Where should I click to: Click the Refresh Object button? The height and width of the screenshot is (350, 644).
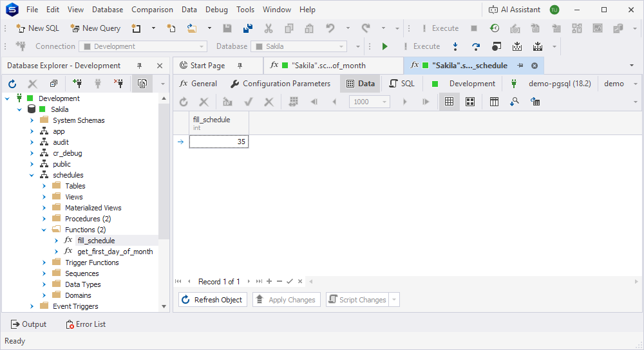click(213, 300)
